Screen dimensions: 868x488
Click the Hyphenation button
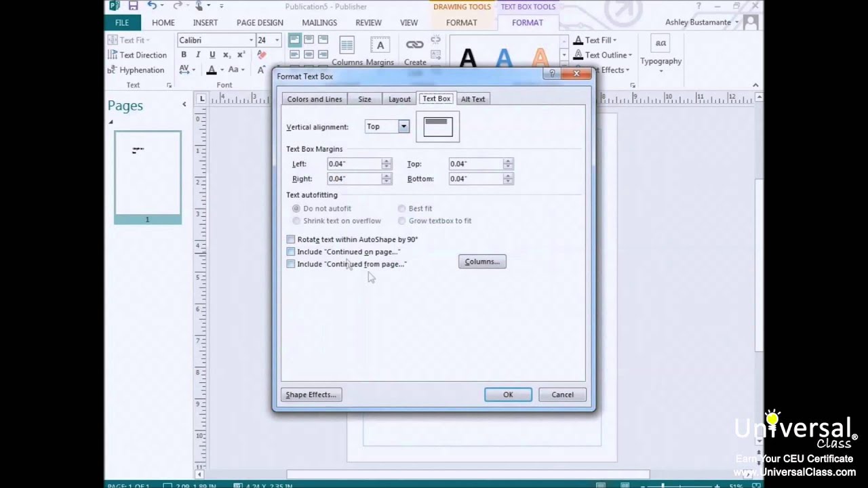pyautogui.click(x=136, y=70)
